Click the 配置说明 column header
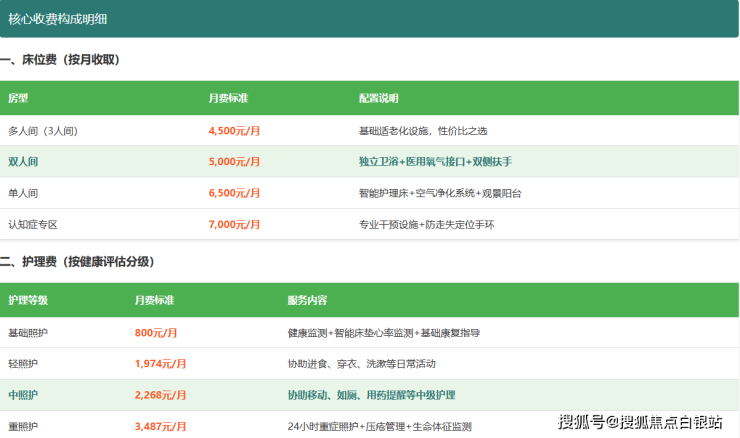This screenshot has height=438, width=740. [378, 98]
